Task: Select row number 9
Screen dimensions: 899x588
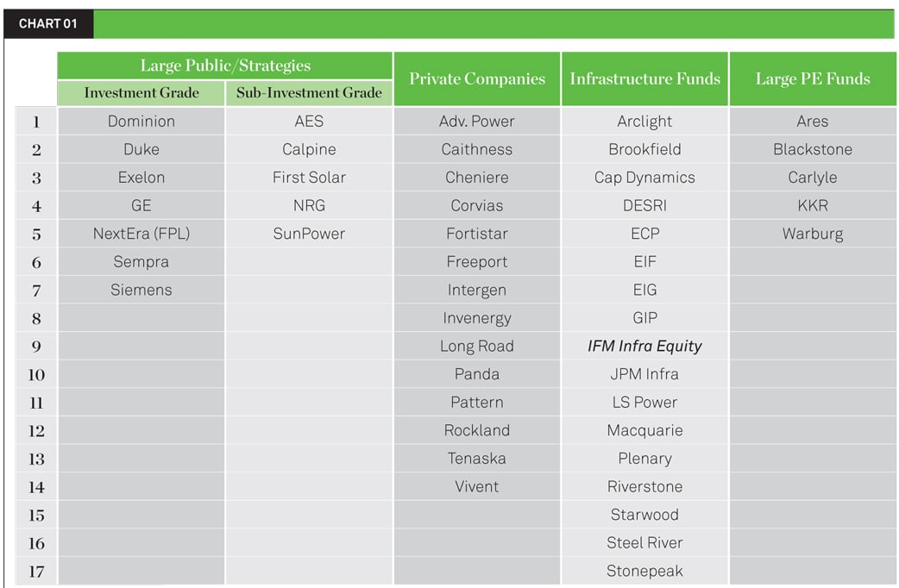Action: [36, 346]
